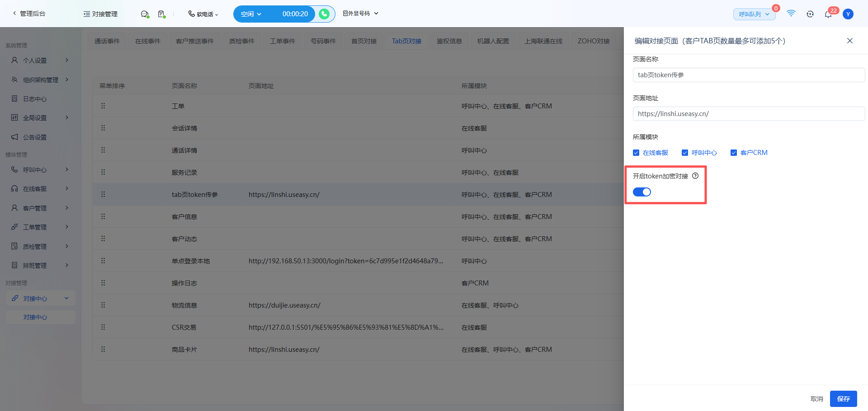Switch to the 上海联通在线 tab

pyautogui.click(x=543, y=41)
